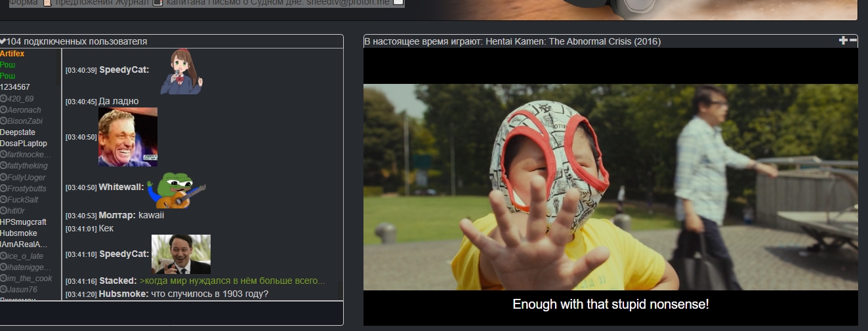Click the AFK clock icon beside Frostybutts
The width and height of the screenshot is (868, 331).
click(3, 188)
